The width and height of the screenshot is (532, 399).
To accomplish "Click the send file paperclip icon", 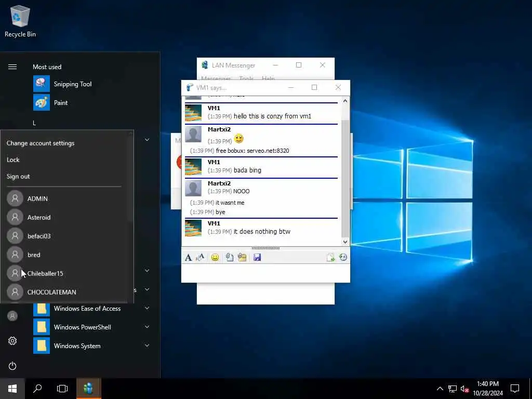I will coord(229,257).
